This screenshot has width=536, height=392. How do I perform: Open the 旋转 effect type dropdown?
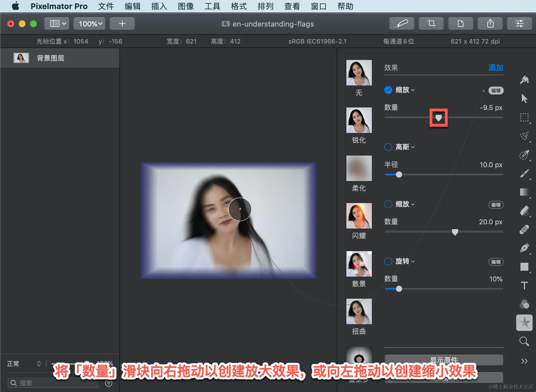pos(405,261)
